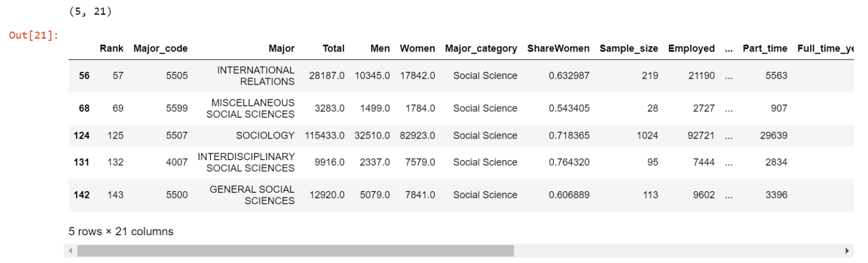
Task: Click Major_code value 4007
Action: tap(177, 162)
